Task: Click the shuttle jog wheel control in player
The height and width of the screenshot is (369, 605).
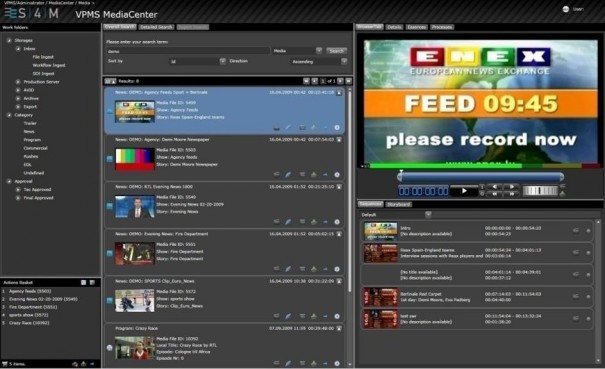Action: [540, 191]
